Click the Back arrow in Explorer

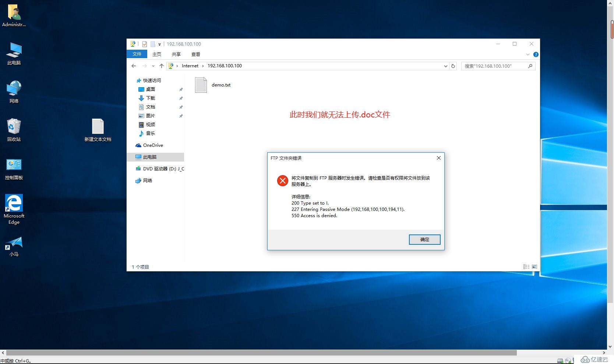(x=134, y=66)
